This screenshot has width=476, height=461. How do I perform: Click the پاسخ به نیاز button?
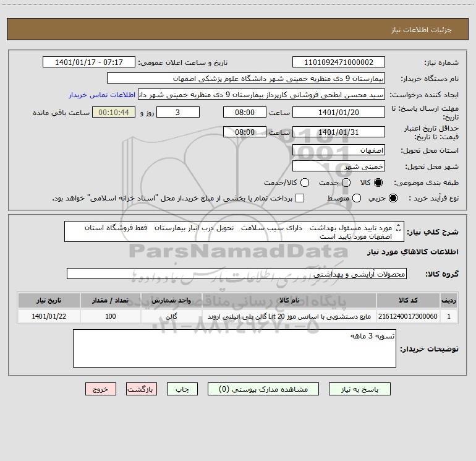(x=359, y=389)
